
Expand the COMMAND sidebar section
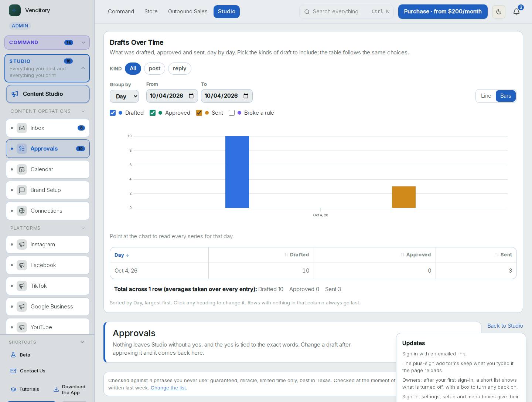pos(47,43)
